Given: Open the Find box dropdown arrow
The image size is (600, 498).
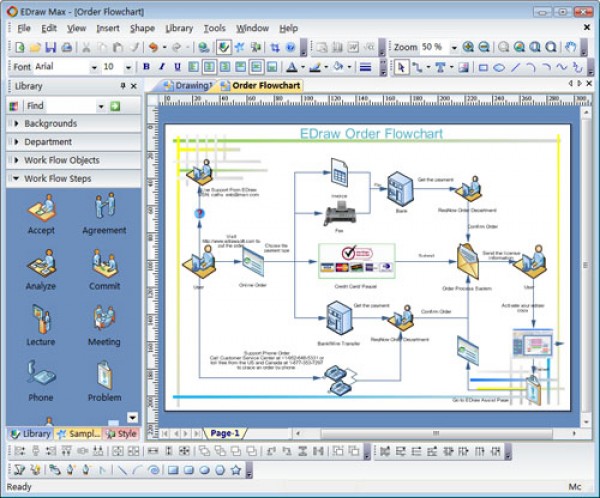Looking at the screenshot, I should tap(101, 106).
